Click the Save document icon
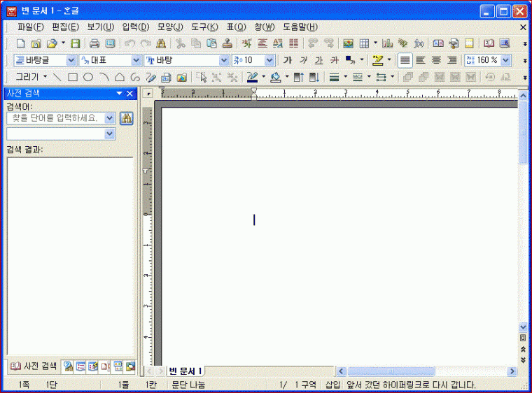This screenshot has height=393, width=532. pyautogui.click(x=75, y=43)
